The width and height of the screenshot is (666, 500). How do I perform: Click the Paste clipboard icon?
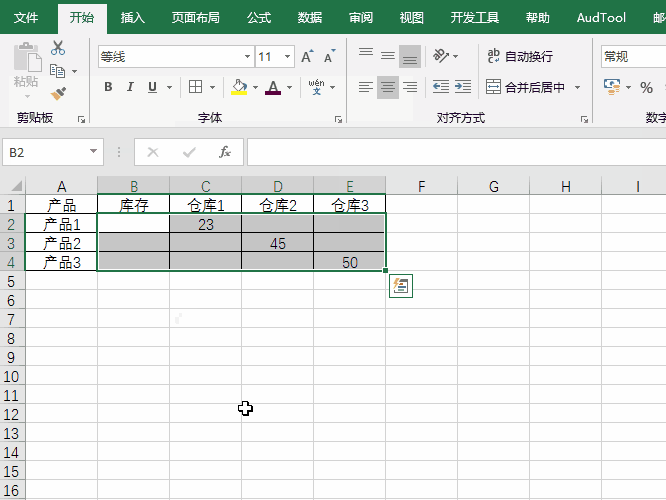click(27, 57)
